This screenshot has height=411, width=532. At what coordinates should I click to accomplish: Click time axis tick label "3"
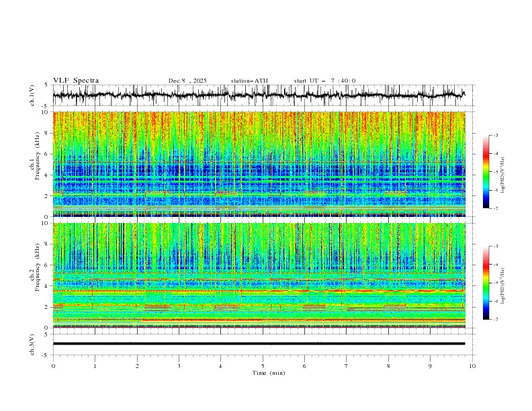179,366
